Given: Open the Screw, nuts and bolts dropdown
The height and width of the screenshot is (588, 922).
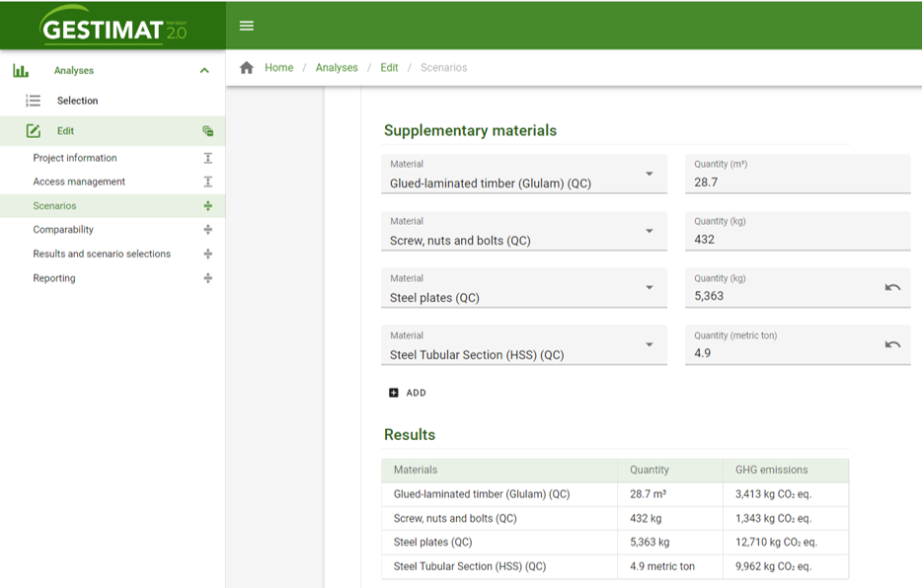Looking at the screenshot, I should click(649, 232).
